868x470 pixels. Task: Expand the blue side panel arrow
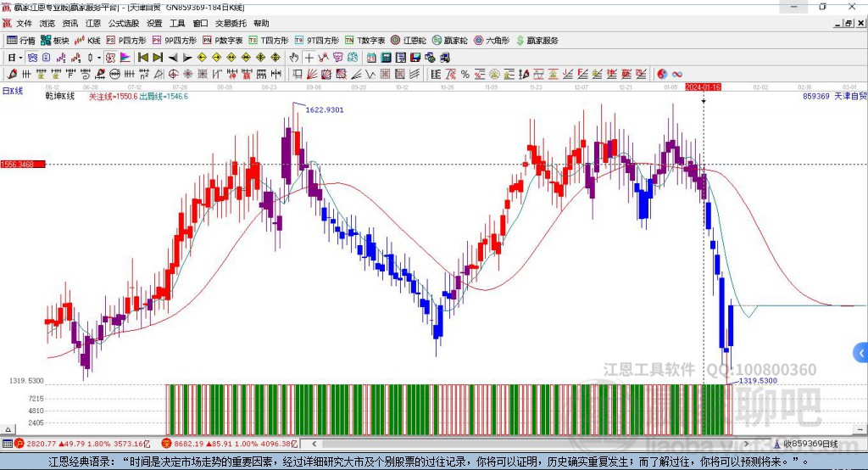861,353
